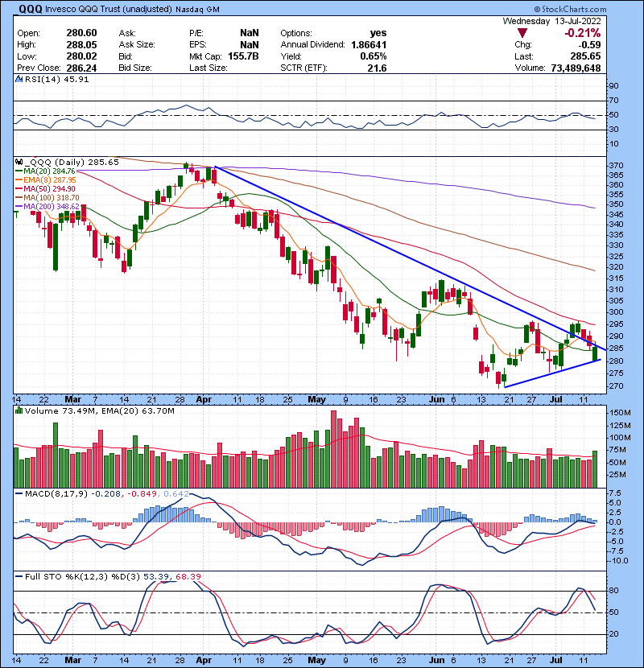
Task: Click the MACD histogram value 0.642
Action: point(176,494)
